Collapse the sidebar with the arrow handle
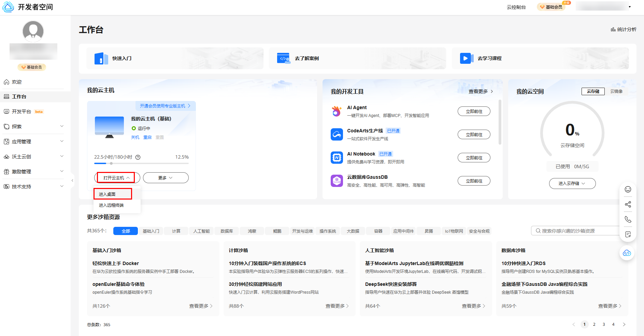The height and width of the screenshot is (336, 644). tap(72, 180)
